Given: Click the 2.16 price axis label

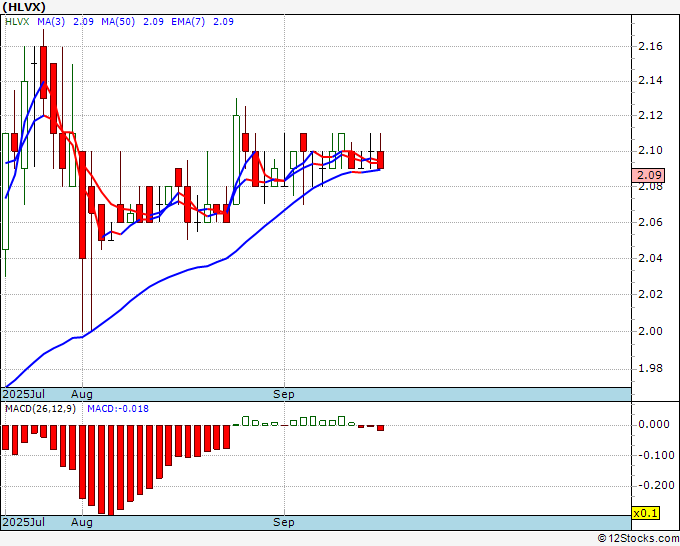Looking at the screenshot, I should tap(651, 46).
